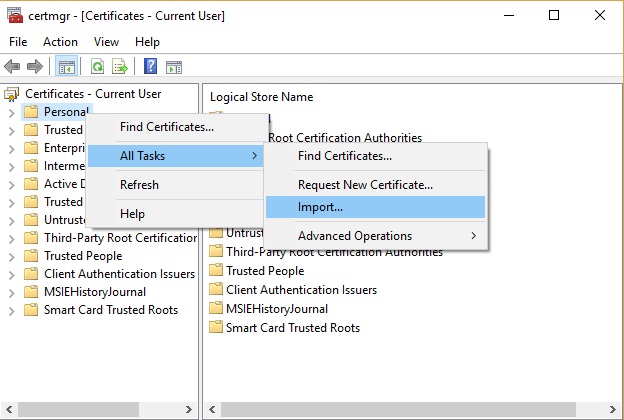Select Request New Certificate... menu entry
The width and height of the screenshot is (624, 420).
coord(365,185)
